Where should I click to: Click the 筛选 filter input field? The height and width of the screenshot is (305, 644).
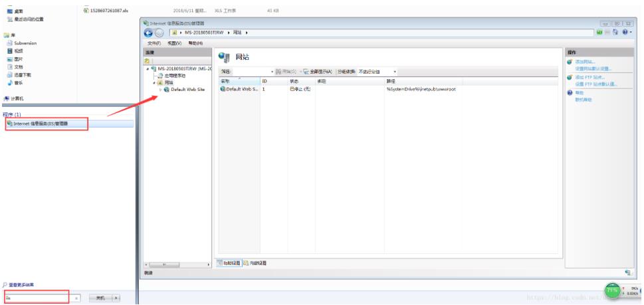(x=251, y=72)
